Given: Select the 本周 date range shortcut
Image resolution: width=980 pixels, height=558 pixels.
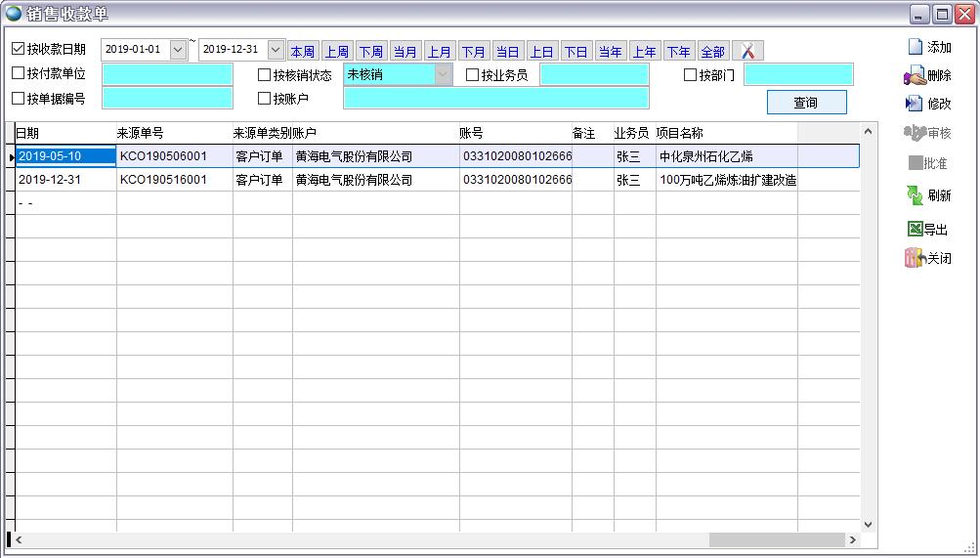Looking at the screenshot, I should (x=303, y=51).
